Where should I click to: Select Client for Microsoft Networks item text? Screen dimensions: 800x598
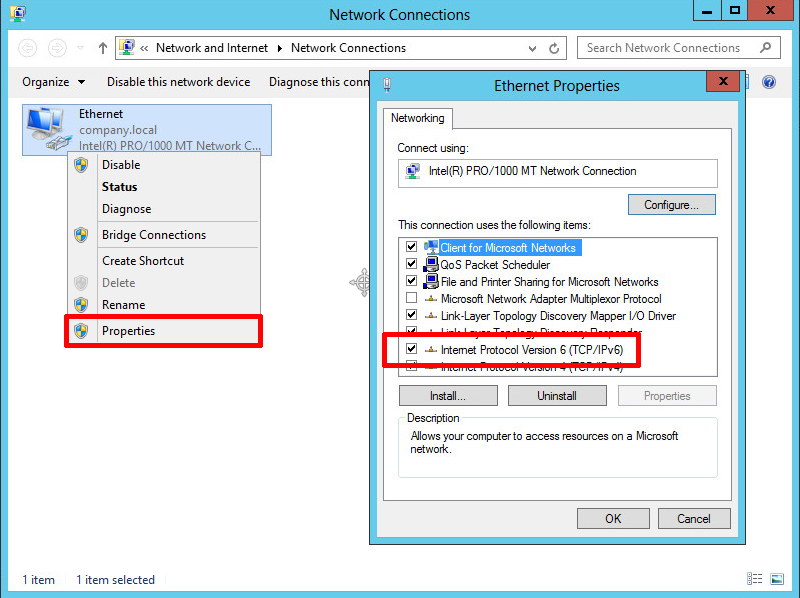point(508,248)
